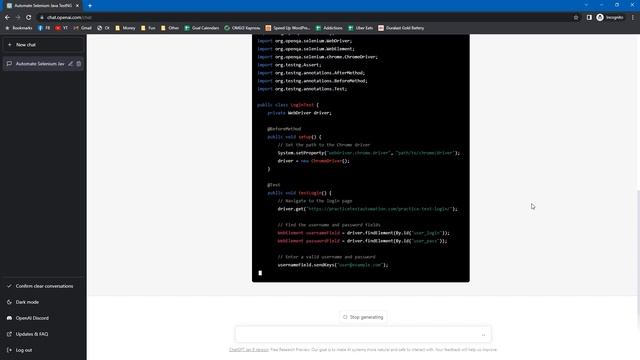Open the OMGD bookmark
The image size is (640, 360).
coord(242,28)
